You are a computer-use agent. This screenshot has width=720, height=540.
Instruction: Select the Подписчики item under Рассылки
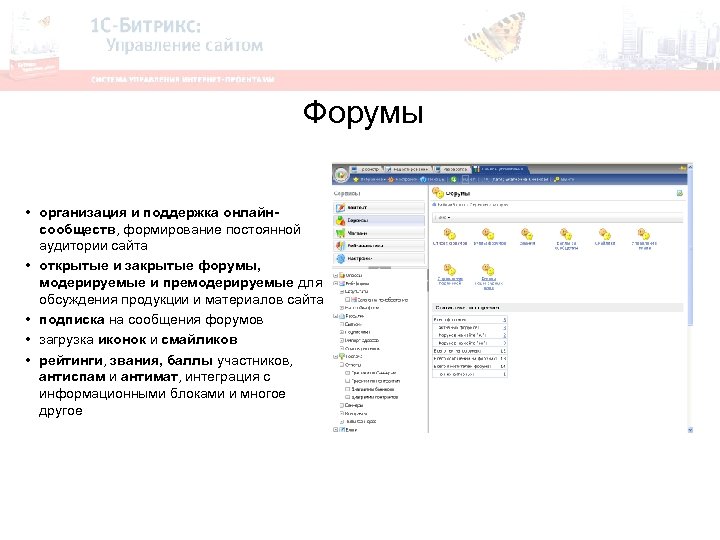click(357, 332)
